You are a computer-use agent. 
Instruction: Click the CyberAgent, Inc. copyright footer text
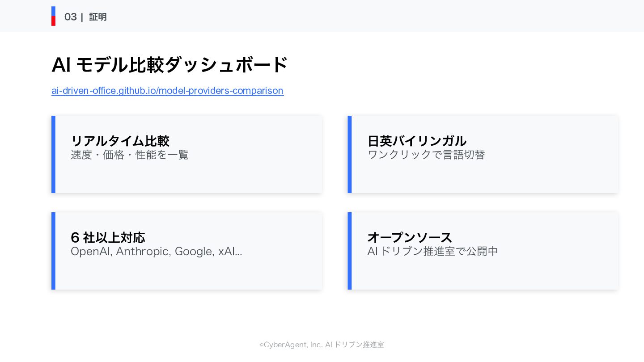322,345
